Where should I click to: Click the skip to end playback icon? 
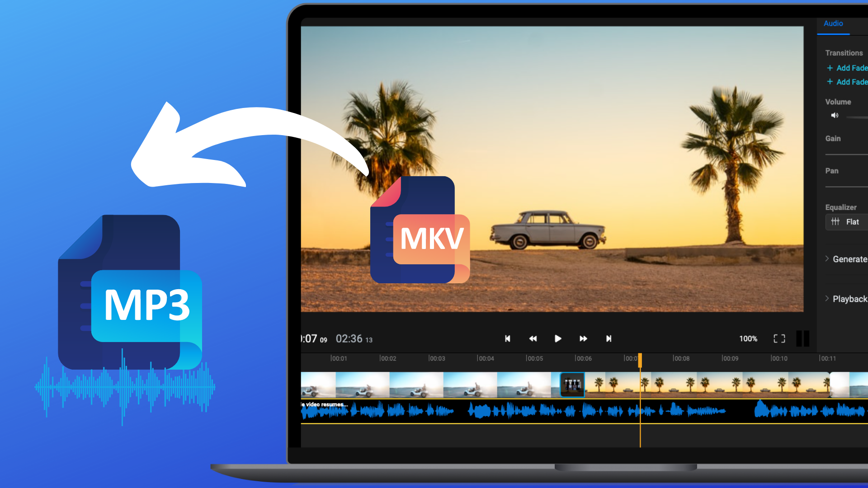point(609,338)
